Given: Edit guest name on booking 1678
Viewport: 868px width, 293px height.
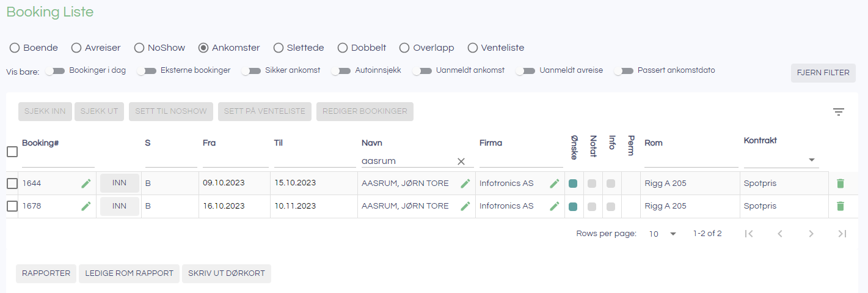Looking at the screenshot, I should click(x=465, y=206).
